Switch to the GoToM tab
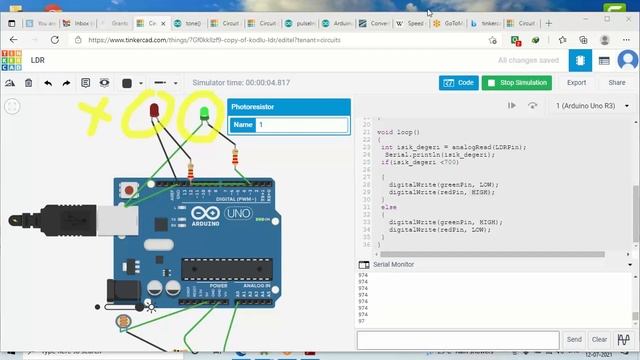The width and height of the screenshot is (640, 360). (x=448, y=24)
